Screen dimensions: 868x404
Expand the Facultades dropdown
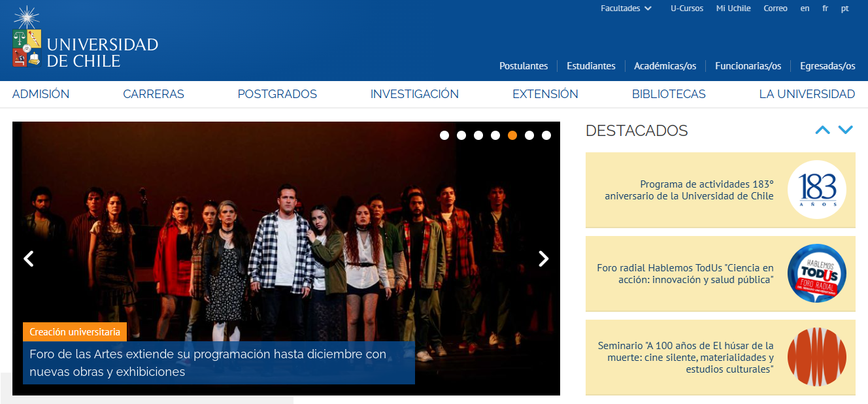tap(626, 8)
